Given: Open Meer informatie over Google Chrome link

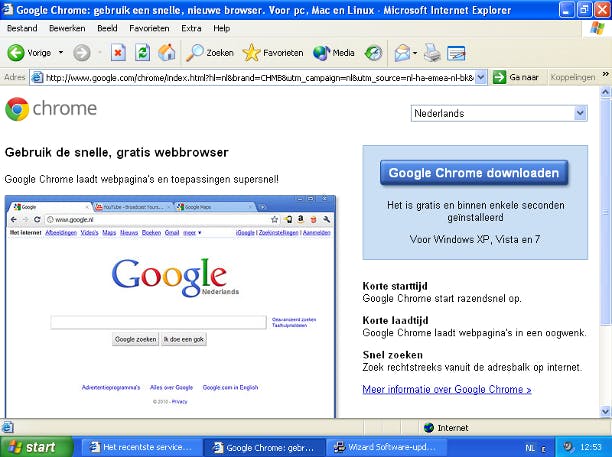Looking at the screenshot, I should (447, 389).
